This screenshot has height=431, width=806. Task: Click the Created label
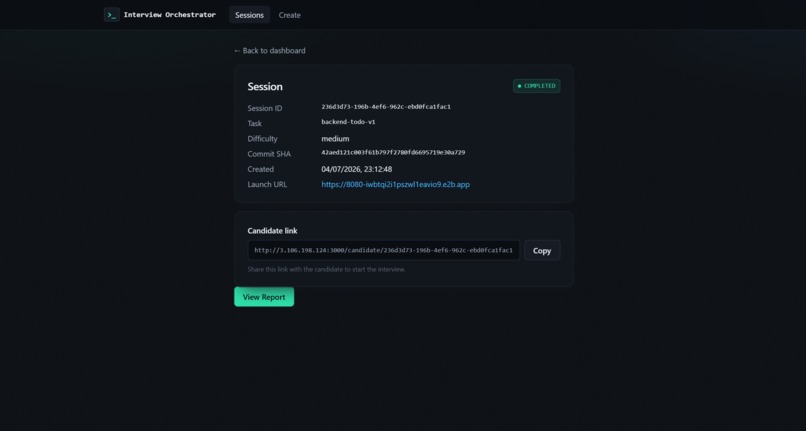[x=261, y=169]
